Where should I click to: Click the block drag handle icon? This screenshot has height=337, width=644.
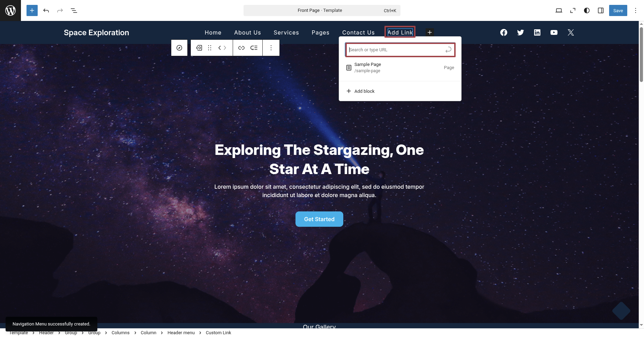[x=210, y=48]
